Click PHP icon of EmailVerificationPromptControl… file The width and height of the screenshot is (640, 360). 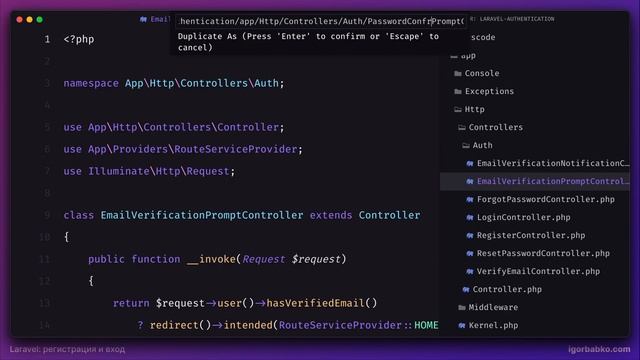pyautogui.click(x=470, y=182)
